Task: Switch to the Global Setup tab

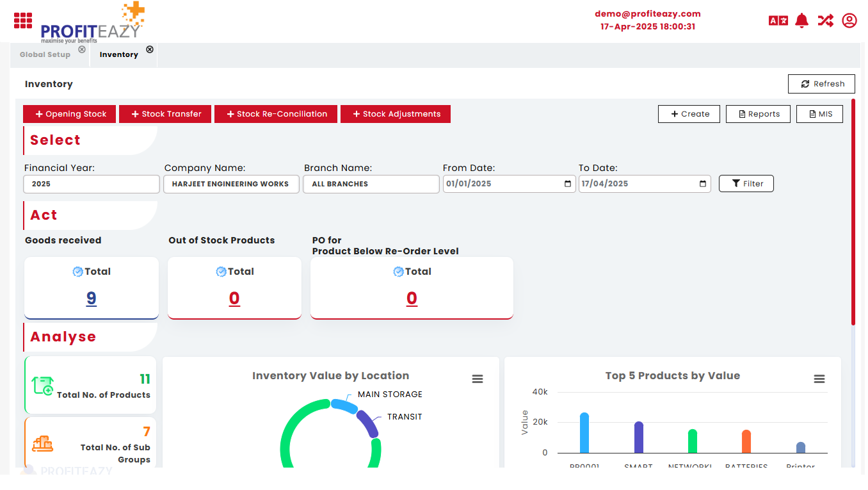Action: [x=45, y=55]
